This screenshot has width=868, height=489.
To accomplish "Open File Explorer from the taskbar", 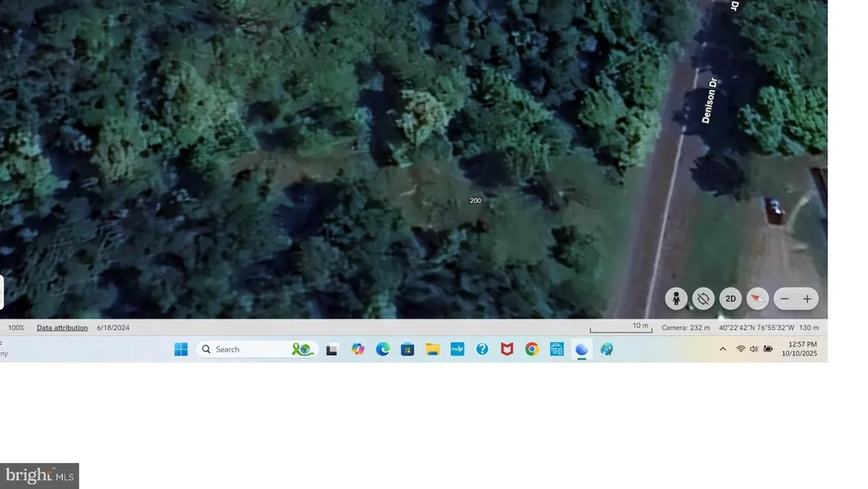I will click(432, 350).
